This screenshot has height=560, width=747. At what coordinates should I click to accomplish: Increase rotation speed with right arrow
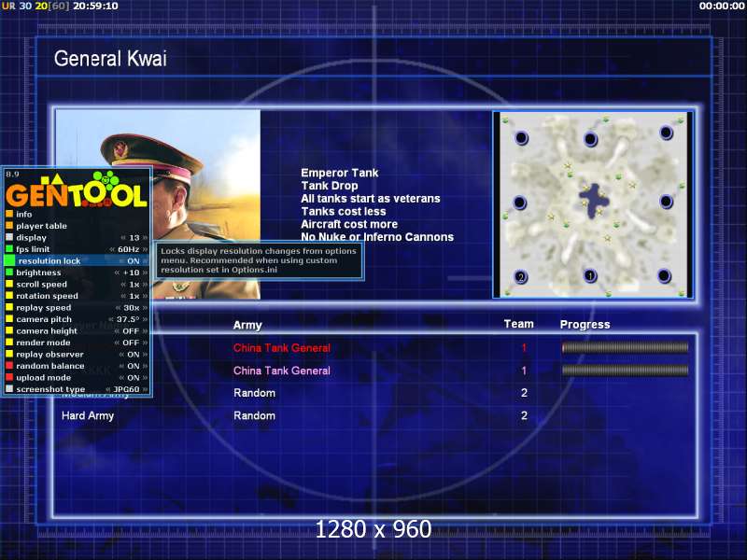tap(145, 296)
